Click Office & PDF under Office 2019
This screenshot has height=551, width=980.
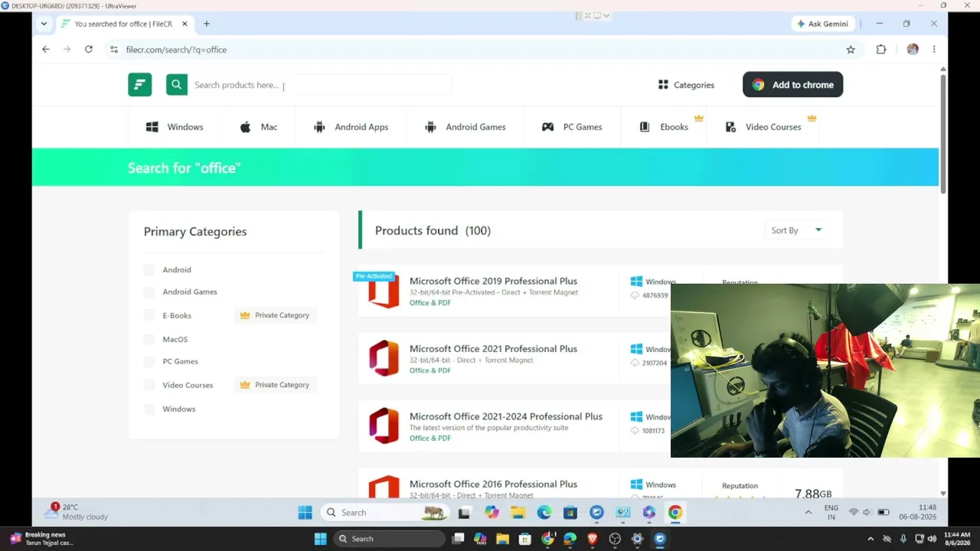[x=430, y=303]
